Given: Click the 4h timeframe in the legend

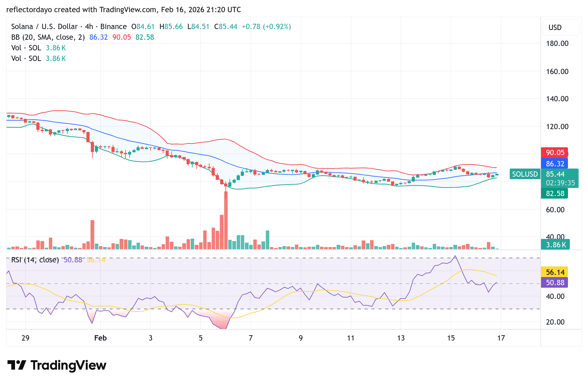Looking at the screenshot, I should [89, 27].
